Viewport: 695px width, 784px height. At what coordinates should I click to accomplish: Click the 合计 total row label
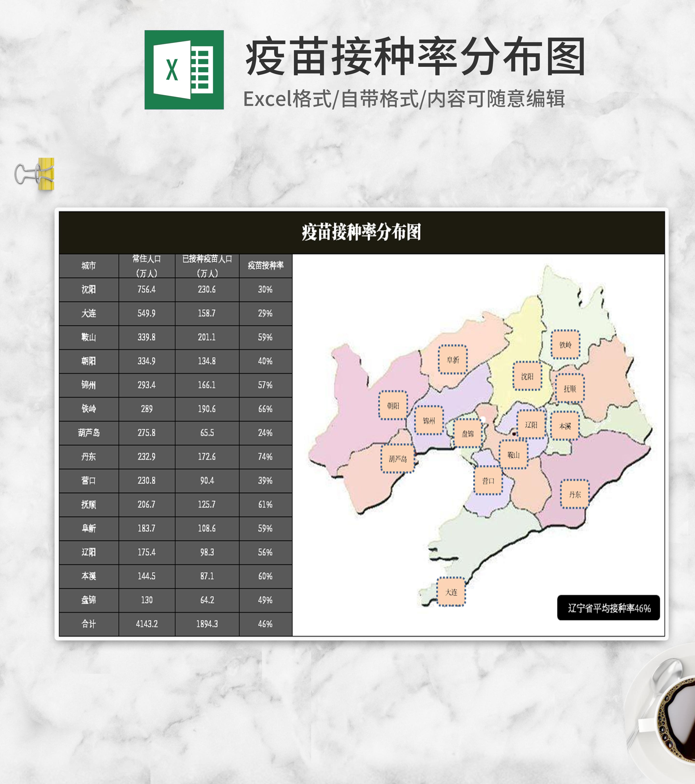click(x=89, y=624)
